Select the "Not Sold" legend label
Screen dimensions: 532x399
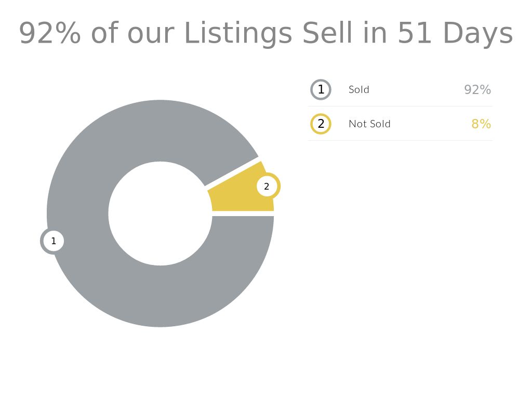(369, 124)
